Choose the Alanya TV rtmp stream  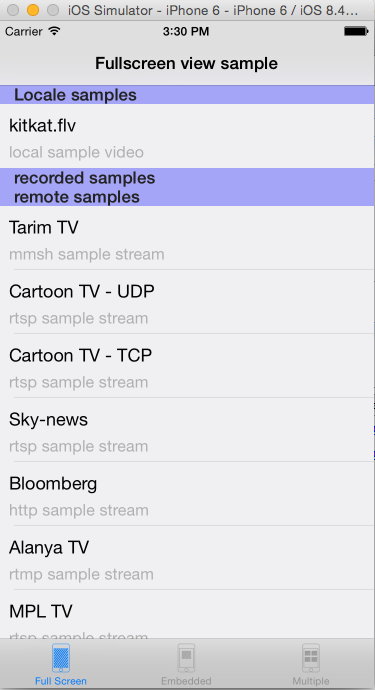click(x=188, y=558)
